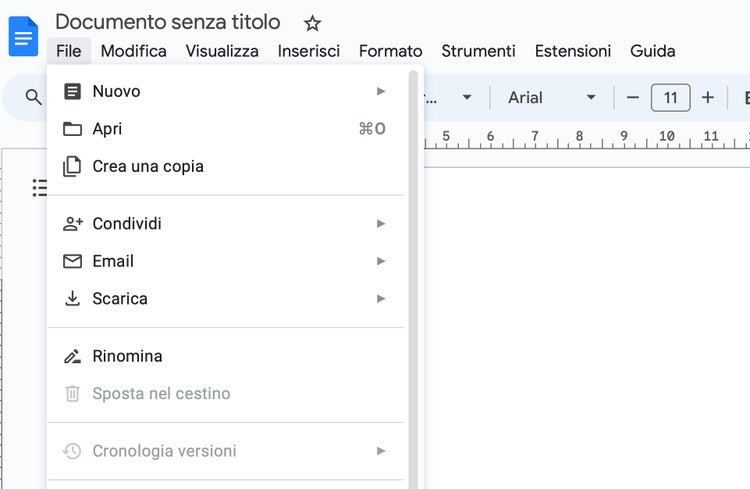Open the Inserisci menu

(x=309, y=51)
